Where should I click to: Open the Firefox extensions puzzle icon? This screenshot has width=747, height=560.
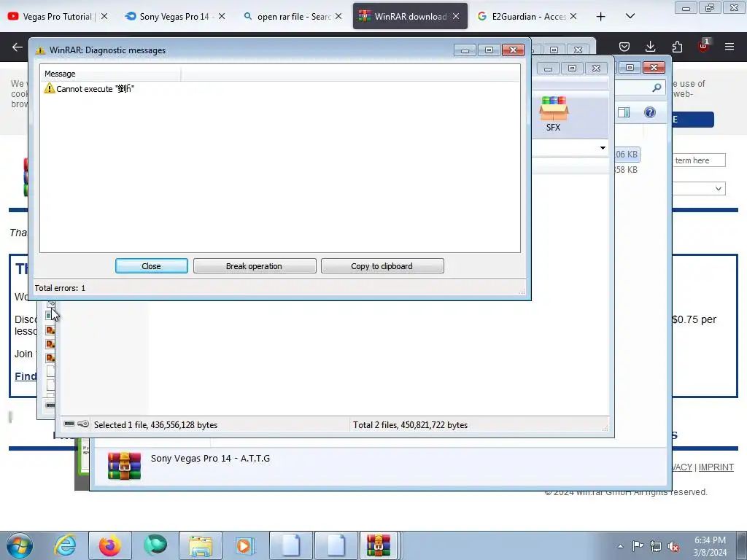(677, 47)
